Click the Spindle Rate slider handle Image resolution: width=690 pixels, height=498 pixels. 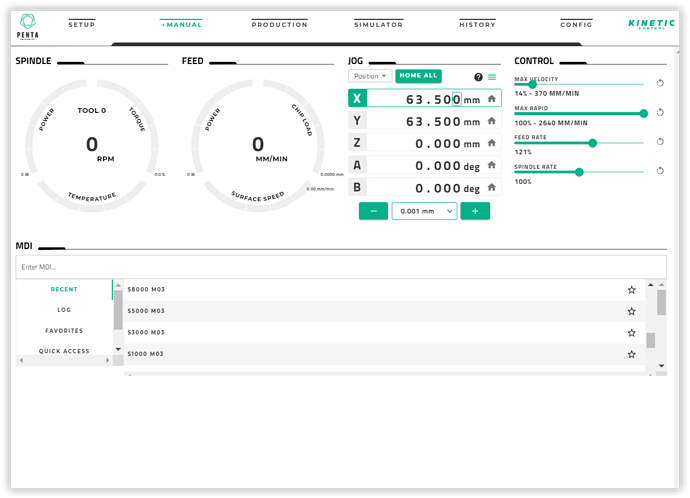(579, 172)
